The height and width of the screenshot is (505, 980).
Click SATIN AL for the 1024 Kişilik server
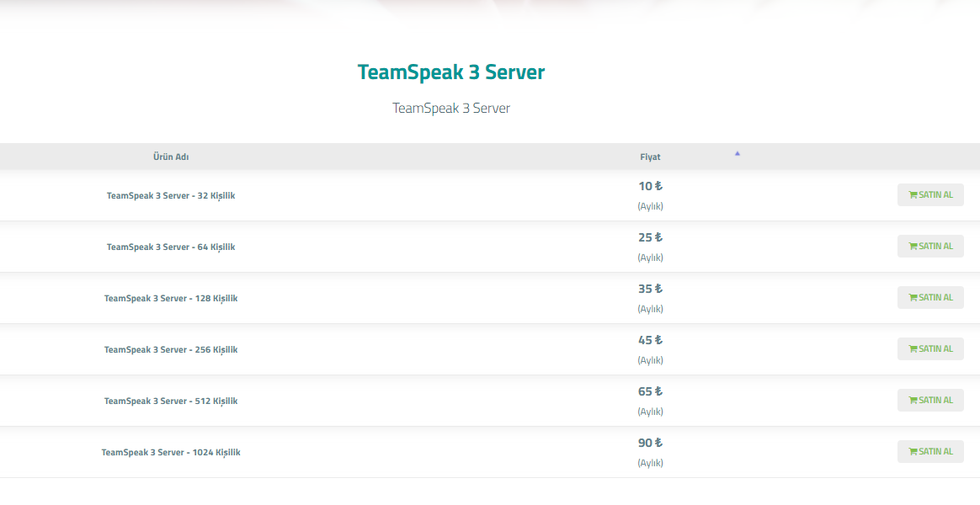[x=930, y=451]
